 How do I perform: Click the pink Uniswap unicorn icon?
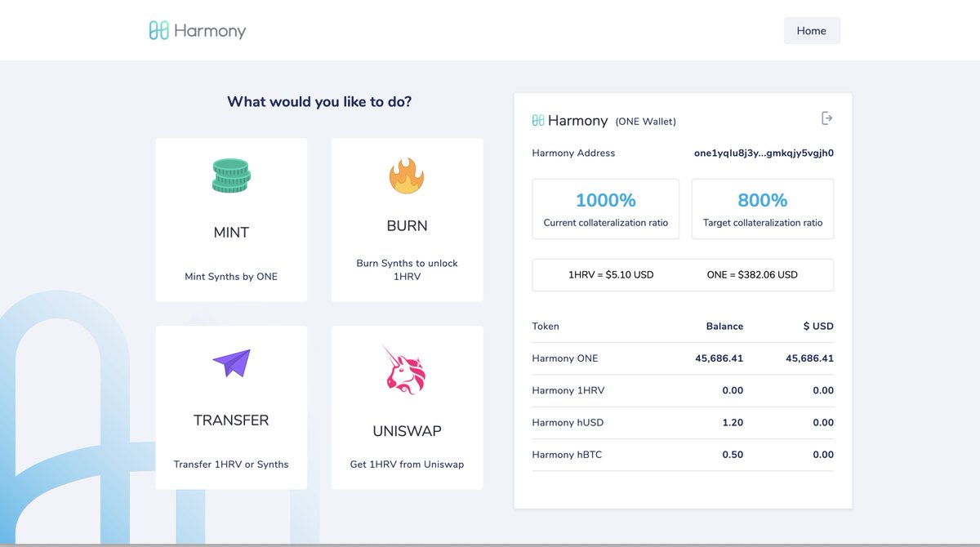[x=406, y=370]
